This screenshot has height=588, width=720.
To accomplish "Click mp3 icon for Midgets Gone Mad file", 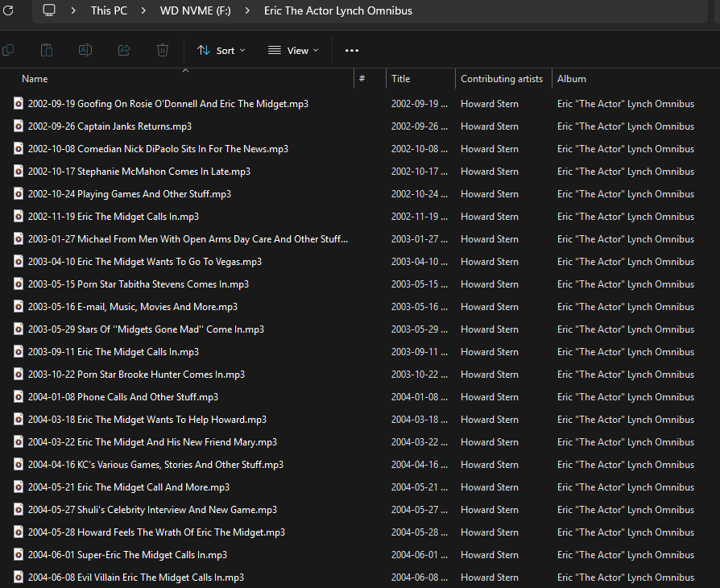I will click(19, 329).
